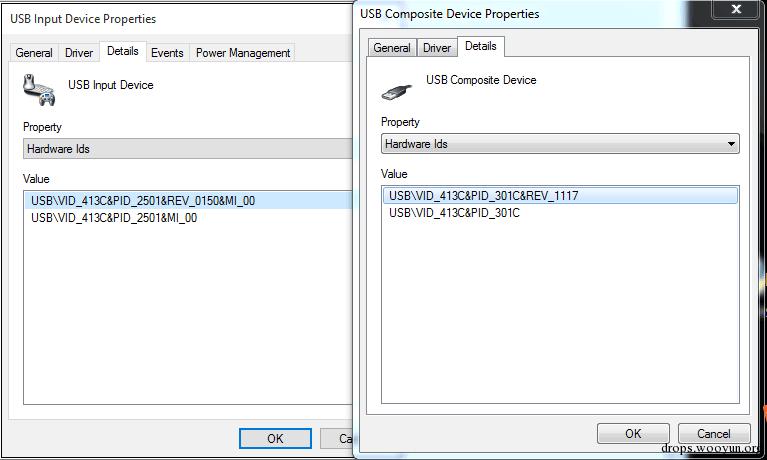Switch to the Power Management tab
767x460 pixels.
pos(243,53)
